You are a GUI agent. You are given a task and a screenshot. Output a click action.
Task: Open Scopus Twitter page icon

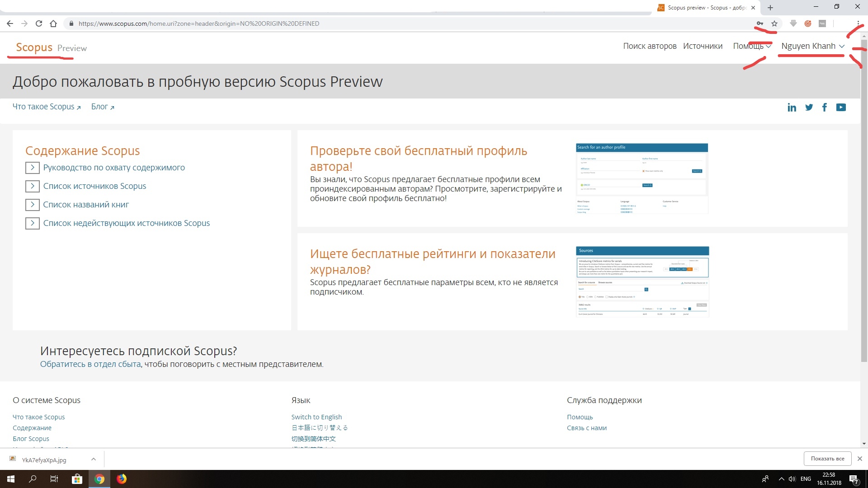pyautogui.click(x=809, y=108)
